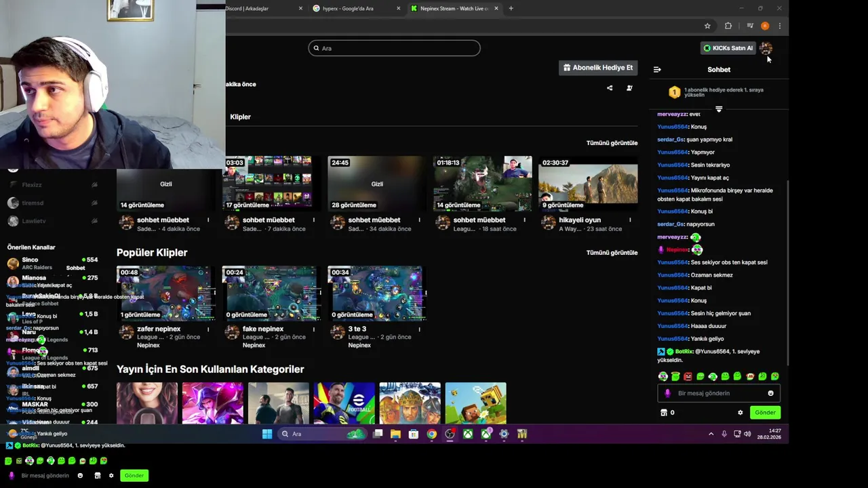Open options menu for 7 dakika önce clip

pyautogui.click(x=313, y=220)
